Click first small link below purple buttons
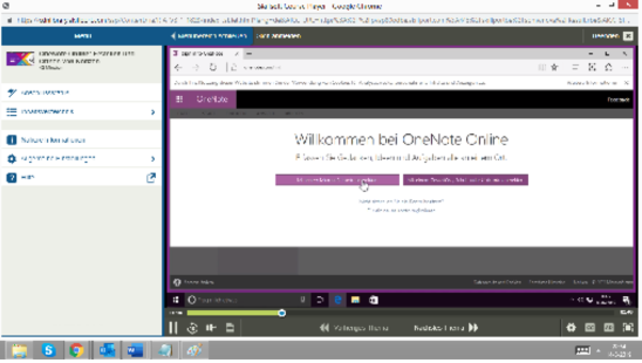The height and width of the screenshot is (363, 642). pyautogui.click(x=401, y=201)
